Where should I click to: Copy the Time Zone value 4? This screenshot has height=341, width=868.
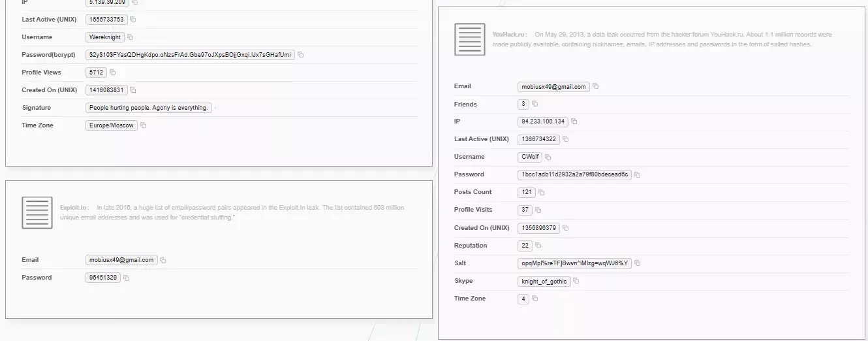[535, 299]
